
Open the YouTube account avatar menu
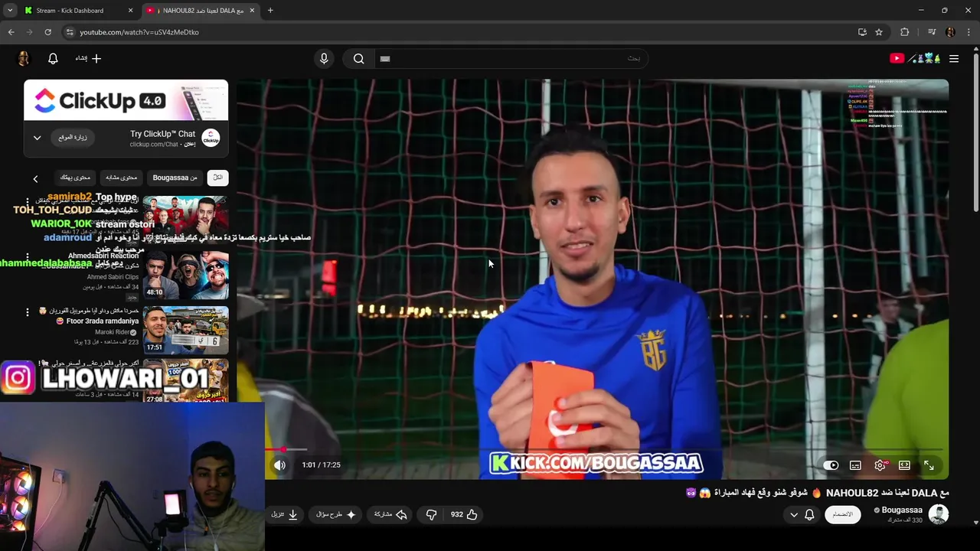tap(24, 58)
